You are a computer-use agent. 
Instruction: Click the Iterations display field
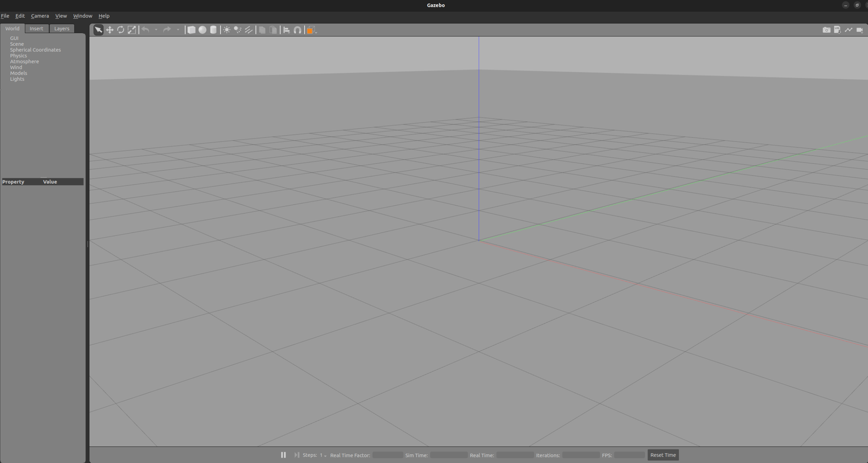coord(581,455)
